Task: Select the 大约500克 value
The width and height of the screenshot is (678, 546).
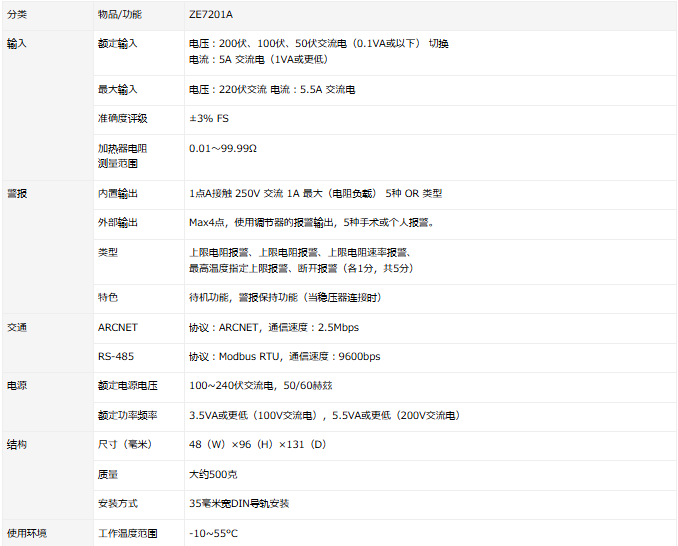Action: [213, 475]
